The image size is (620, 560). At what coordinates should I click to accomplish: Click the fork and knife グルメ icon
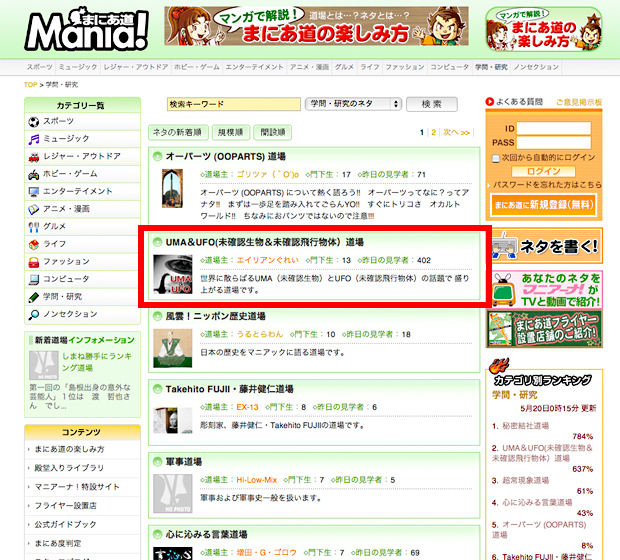[34, 226]
